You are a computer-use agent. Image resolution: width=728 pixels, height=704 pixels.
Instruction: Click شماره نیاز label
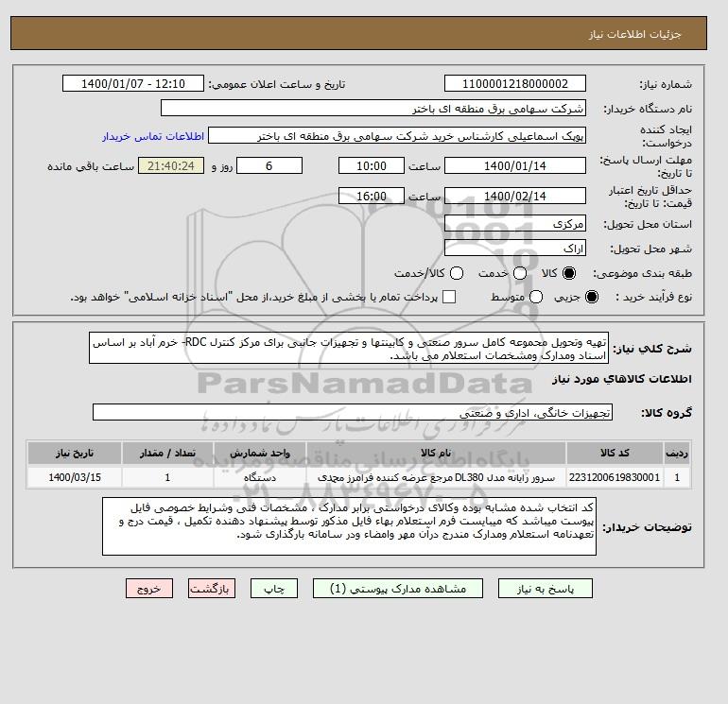point(666,84)
